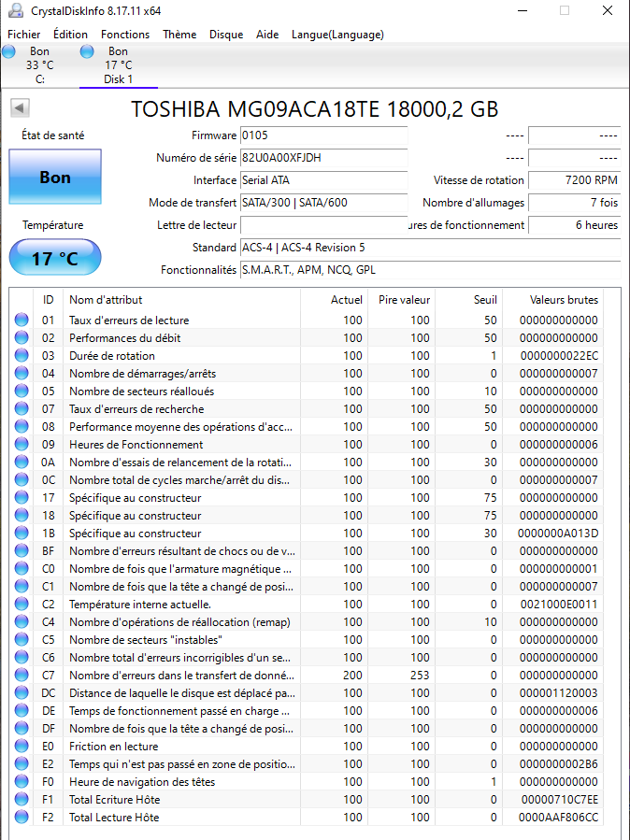Click status orb for attribute 0A
This screenshot has width=630, height=840.
(21, 462)
